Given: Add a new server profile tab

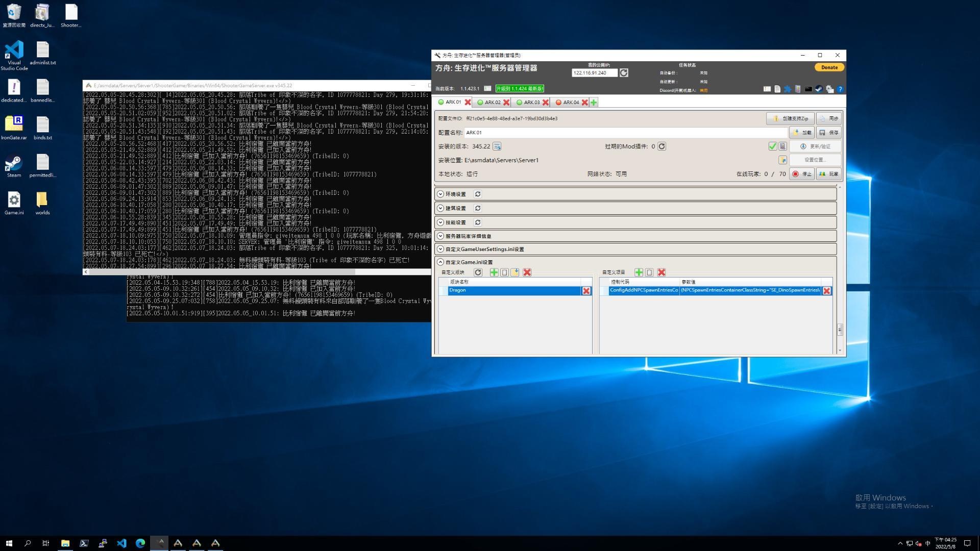Looking at the screenshot, I should click(594, 103).
